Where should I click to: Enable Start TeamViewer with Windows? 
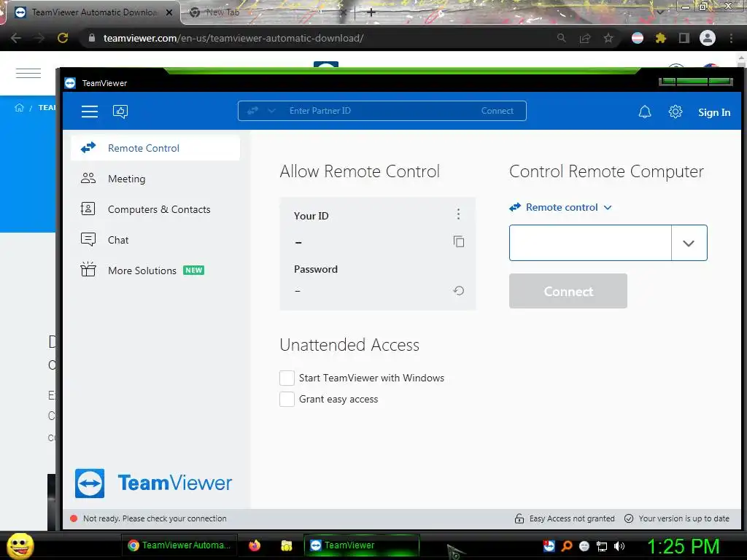coord(287,378)
